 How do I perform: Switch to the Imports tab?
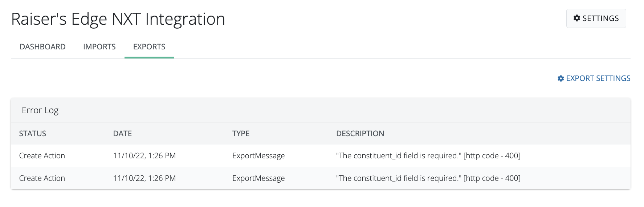click(x=99, y=47)
